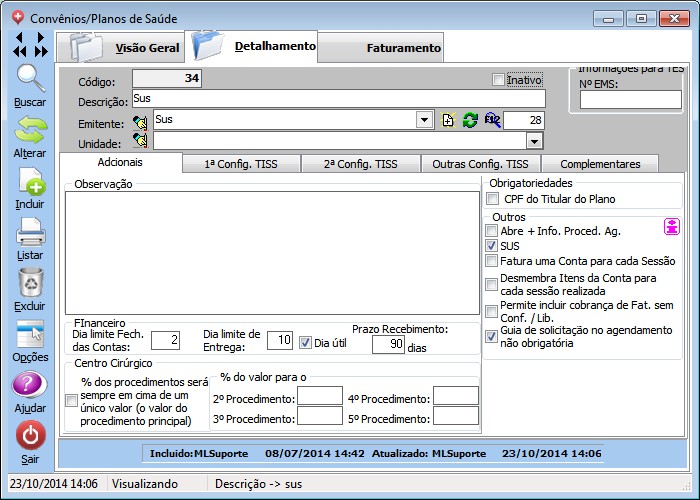Click the green refresh icon beside Emitente
Viewport: 700px width, 500px height.
point(470,120)
